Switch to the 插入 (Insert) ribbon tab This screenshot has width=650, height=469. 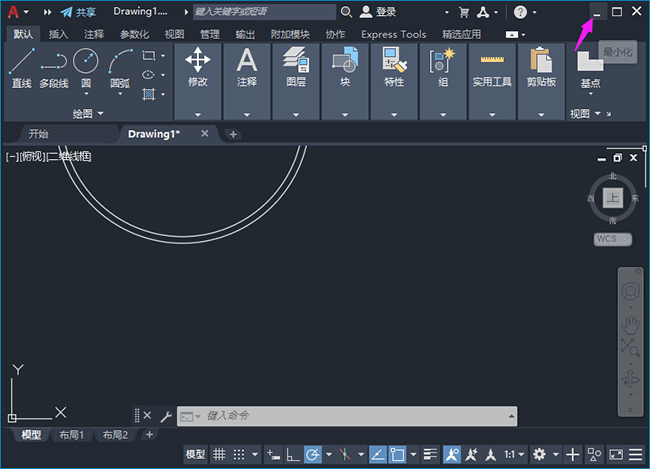59,34
